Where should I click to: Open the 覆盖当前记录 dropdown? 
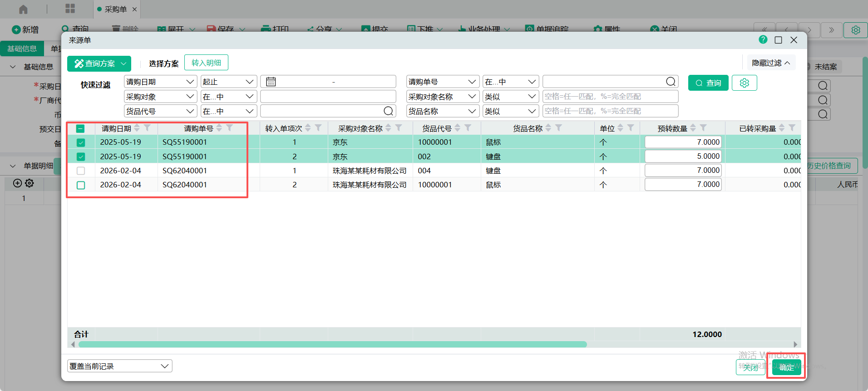(120, 366)
